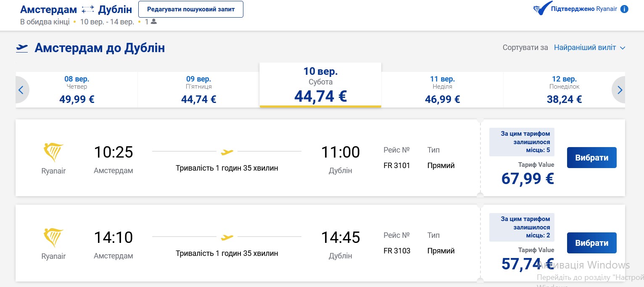Switch to 11 вер. Неділя date tab
The height and width of the screenshot is (287, 644).
pos(442,90)
